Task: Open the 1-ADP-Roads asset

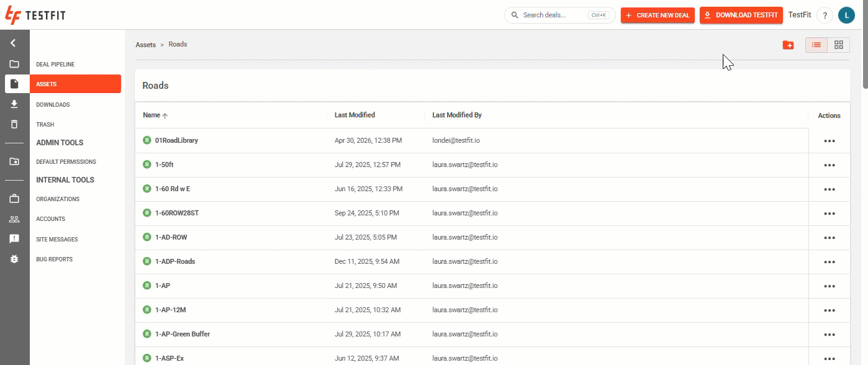Action: click(175, 261)
